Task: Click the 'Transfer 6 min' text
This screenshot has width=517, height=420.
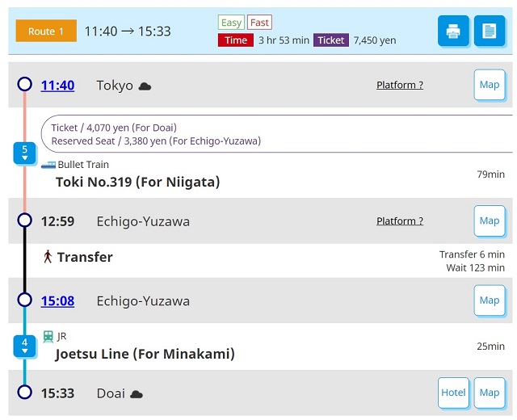Action: 472,254
